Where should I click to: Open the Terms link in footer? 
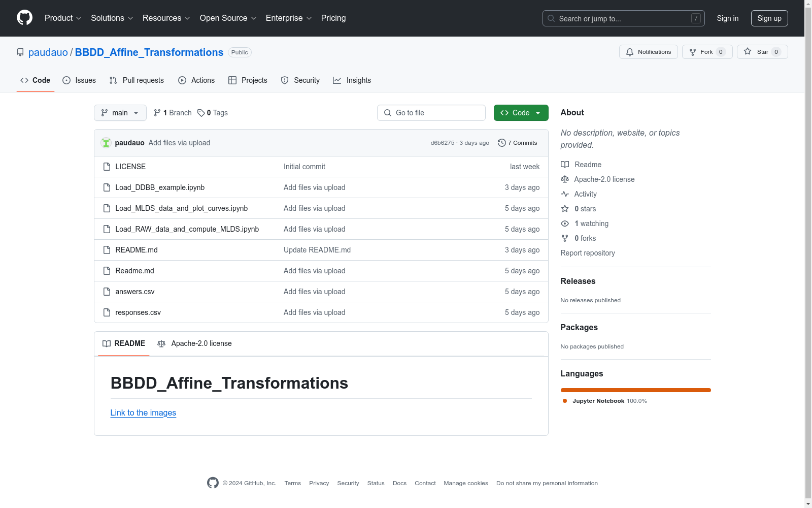coord(293,483)
